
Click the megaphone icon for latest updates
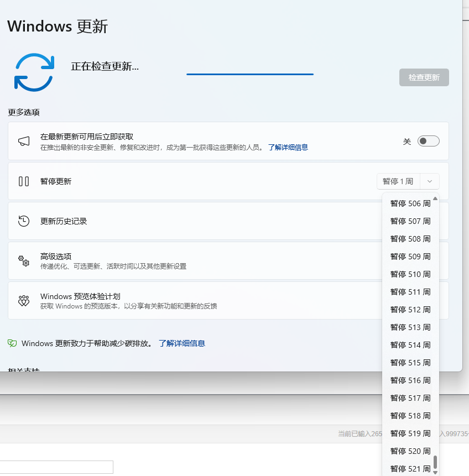coord(24,142)
